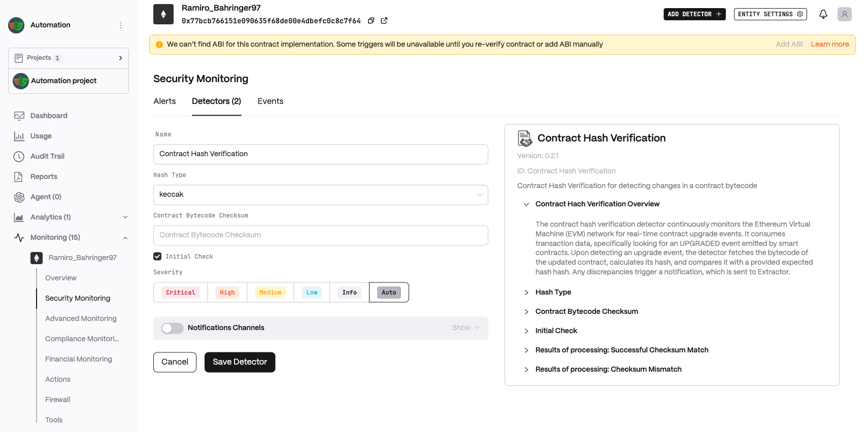Open Tools in the sidebar
This screenshot has width=868, height=432.
click(x=54, y=420)
